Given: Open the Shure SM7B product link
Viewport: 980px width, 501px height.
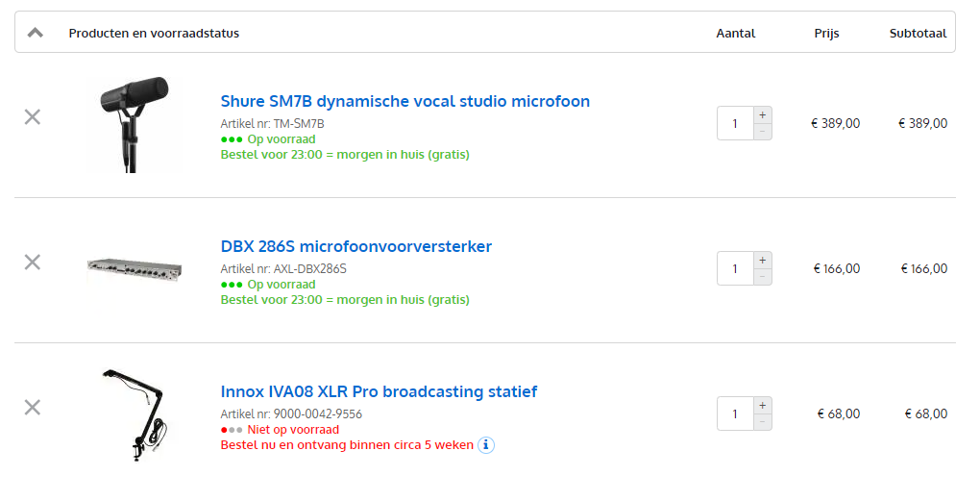Looking at the screenshot, I should click(x=404, y=101).
